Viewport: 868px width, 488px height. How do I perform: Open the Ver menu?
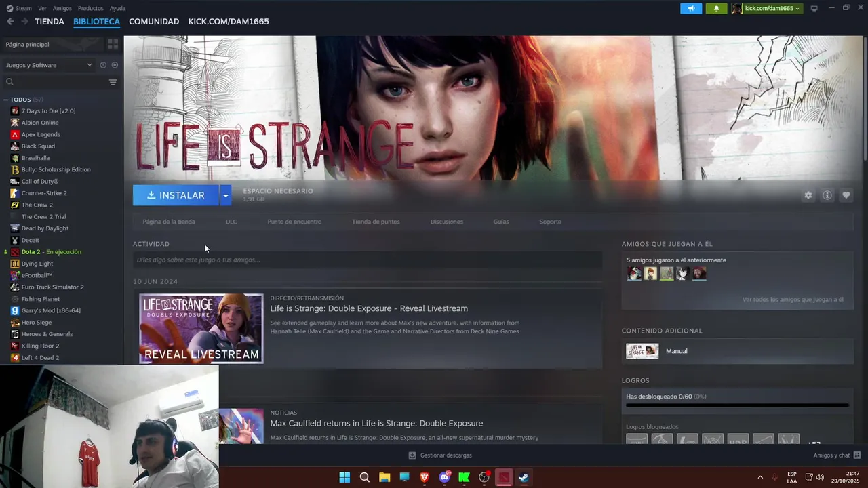click(x=42, y=8)
